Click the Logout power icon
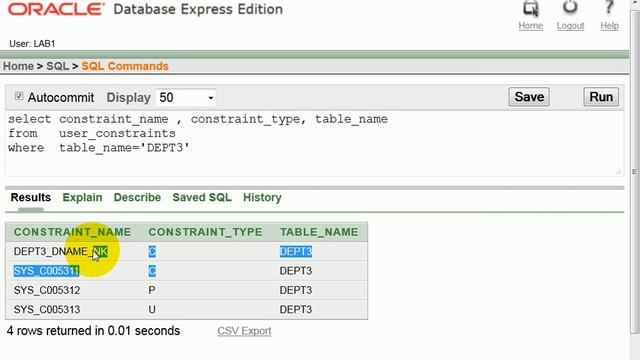This screenshot has height=360, width=640. (x=570, y=8)
